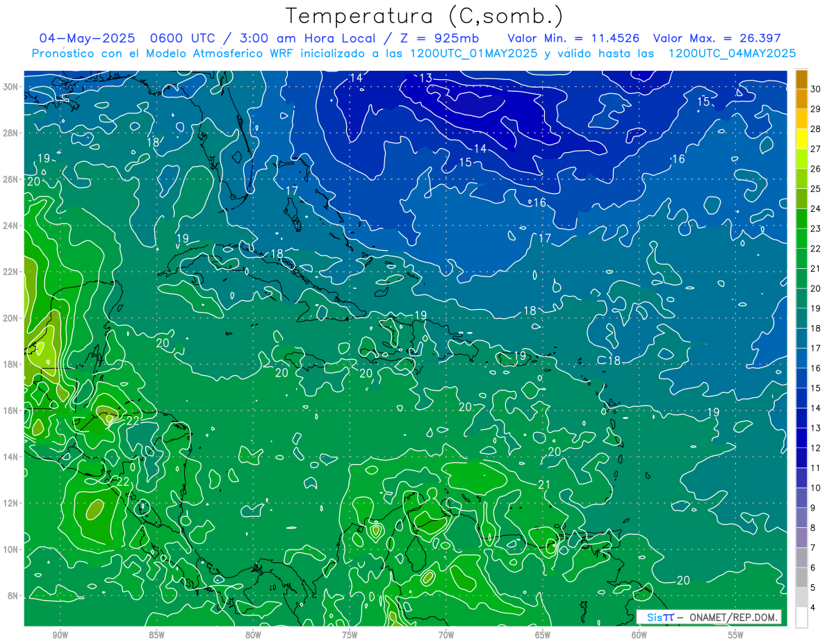
Task: Click gray swatch between 5 and 6
Action: pos(801,577)
